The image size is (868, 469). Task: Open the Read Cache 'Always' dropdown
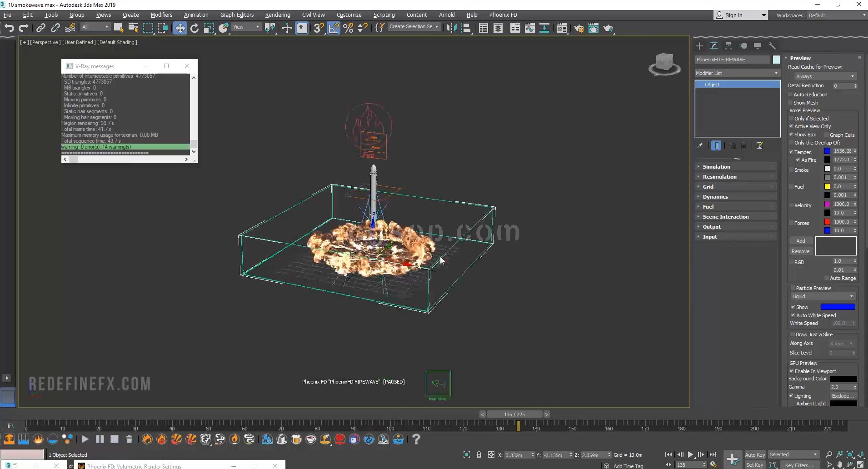[x=825, y=76]
